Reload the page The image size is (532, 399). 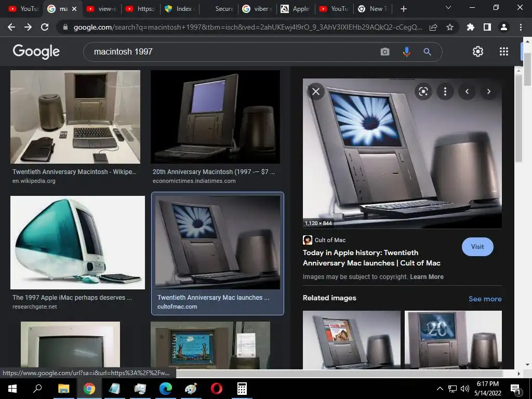[x=45, y=27]
